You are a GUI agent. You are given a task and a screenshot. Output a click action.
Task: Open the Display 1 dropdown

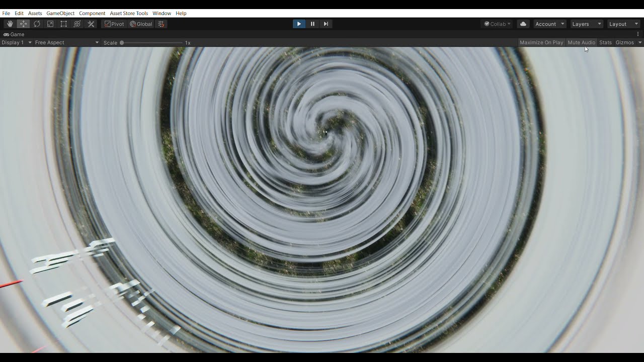tap(17, 42)
